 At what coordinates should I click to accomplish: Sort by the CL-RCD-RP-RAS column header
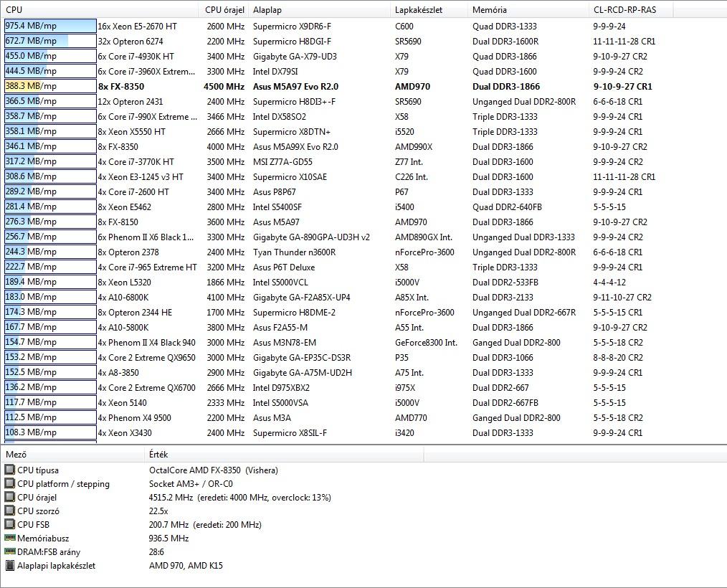click(x=631, y=10)
